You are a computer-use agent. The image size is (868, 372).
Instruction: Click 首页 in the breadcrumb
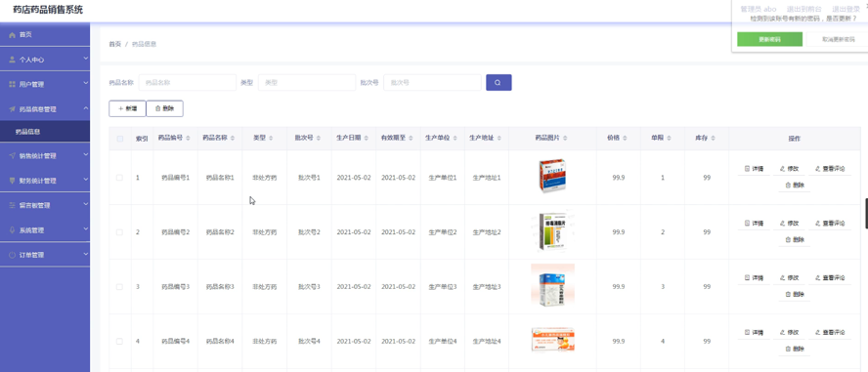point(114,44)
